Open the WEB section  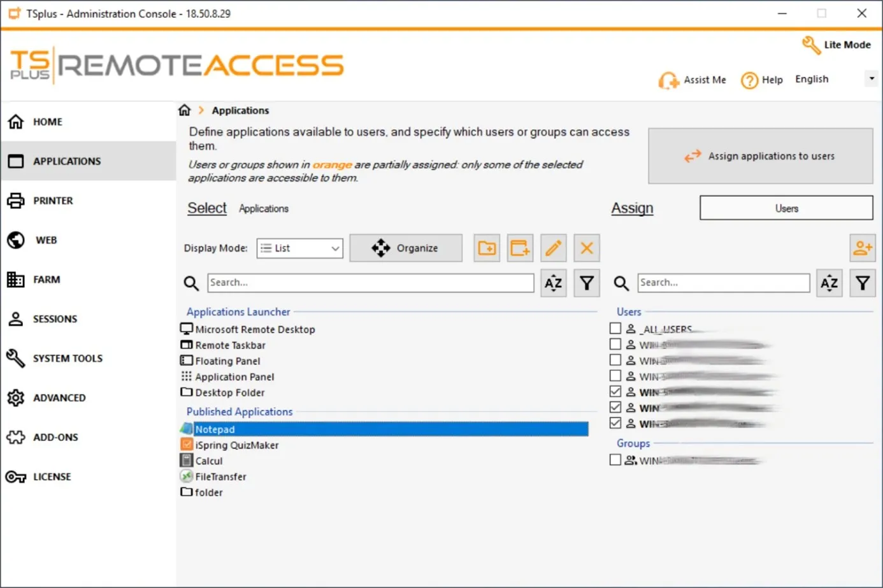click(x=89, y=240)
